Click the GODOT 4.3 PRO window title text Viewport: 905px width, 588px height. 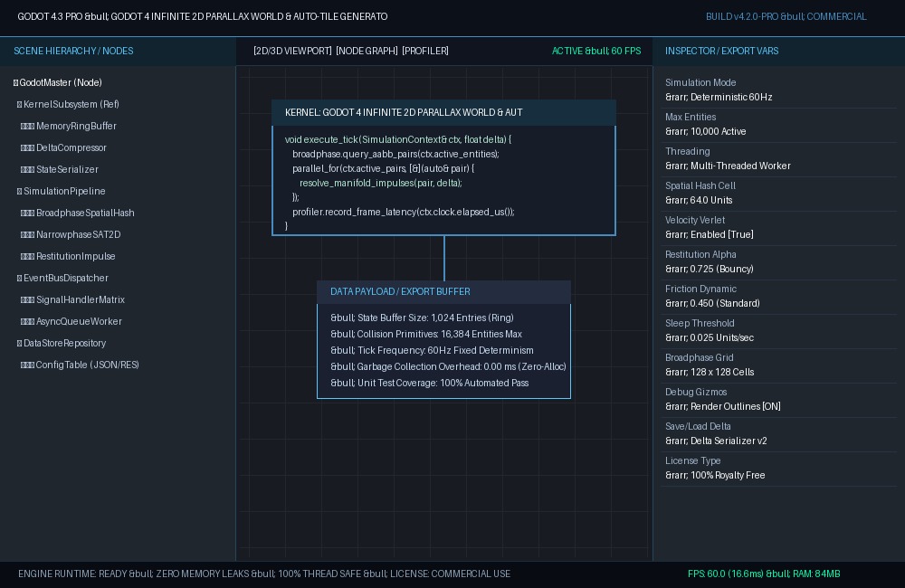coord(203,16)
